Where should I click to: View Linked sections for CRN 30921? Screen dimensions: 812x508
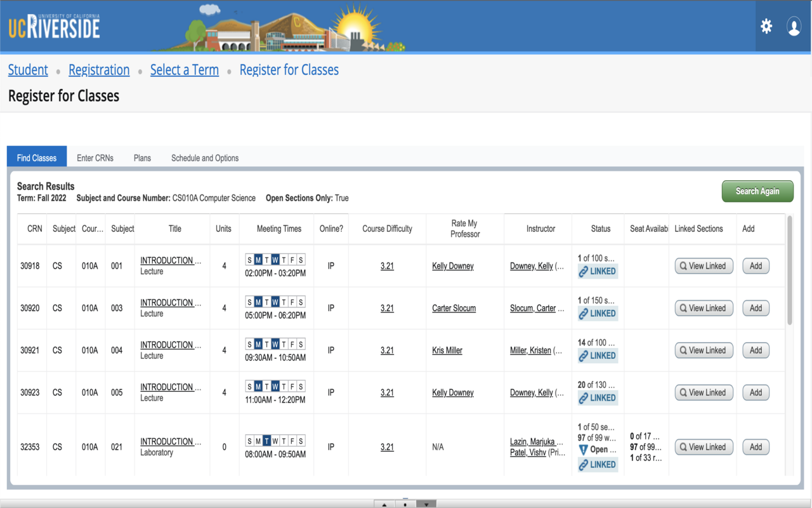(704, 351)
